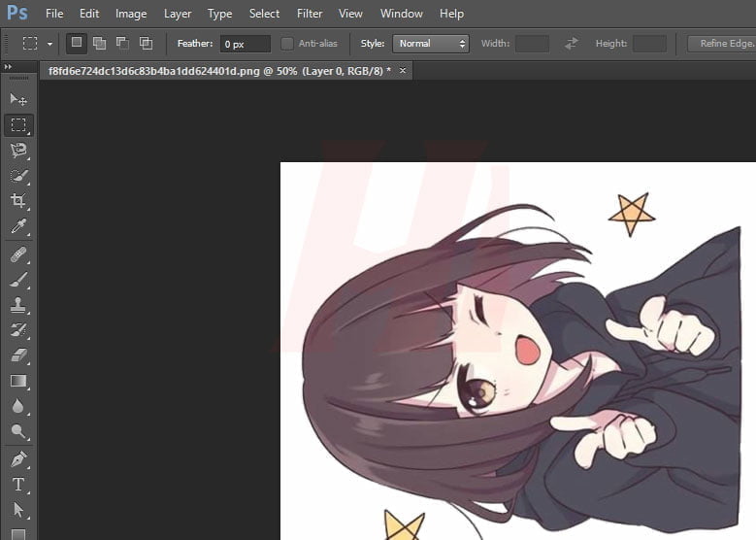The height and width of the screenshot is (540, 756).
Task: Choose New selection mode
Action: click(77, 43)
